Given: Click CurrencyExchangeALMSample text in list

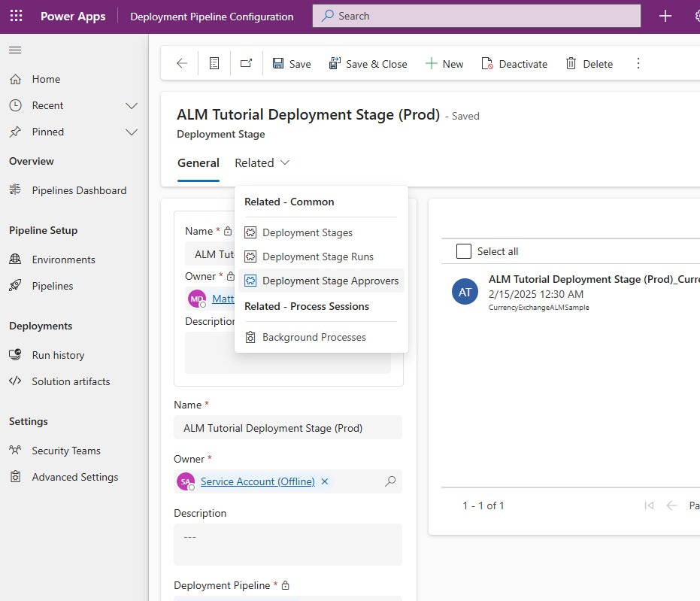Looking at the screenshot, I should (x=539, y=307).
